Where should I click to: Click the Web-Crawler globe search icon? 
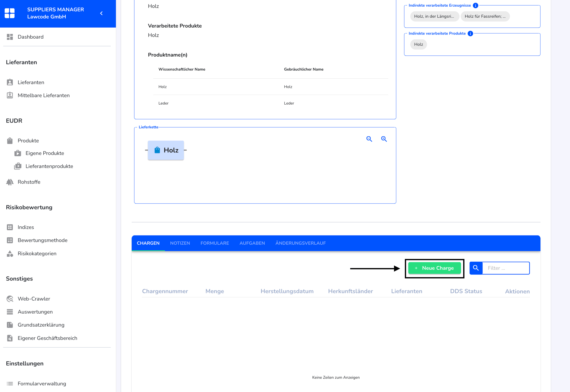tap(10, 299)
